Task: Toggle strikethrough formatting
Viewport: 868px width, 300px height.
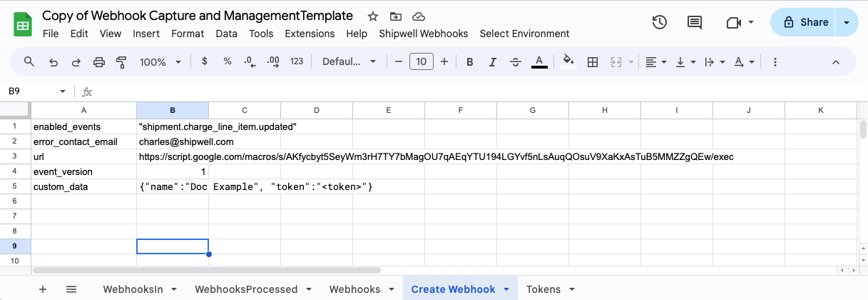Action: tap(516, 62)
